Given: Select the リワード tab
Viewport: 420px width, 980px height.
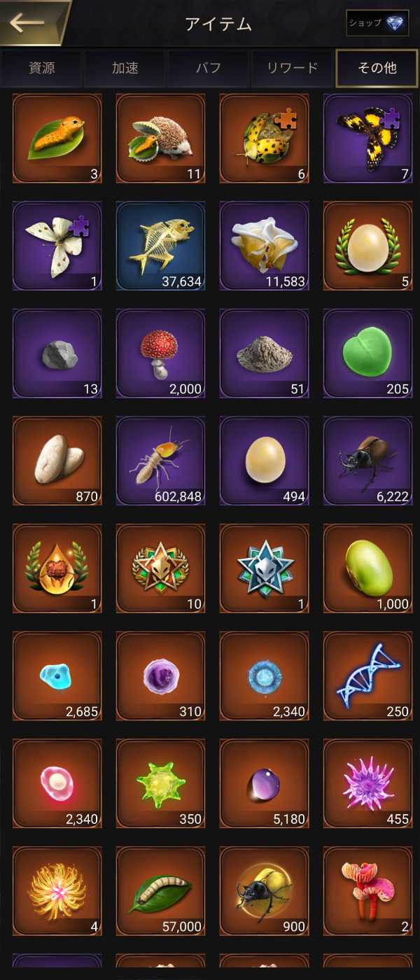Looking at the screenshot, I should click(x=293, y=68).
